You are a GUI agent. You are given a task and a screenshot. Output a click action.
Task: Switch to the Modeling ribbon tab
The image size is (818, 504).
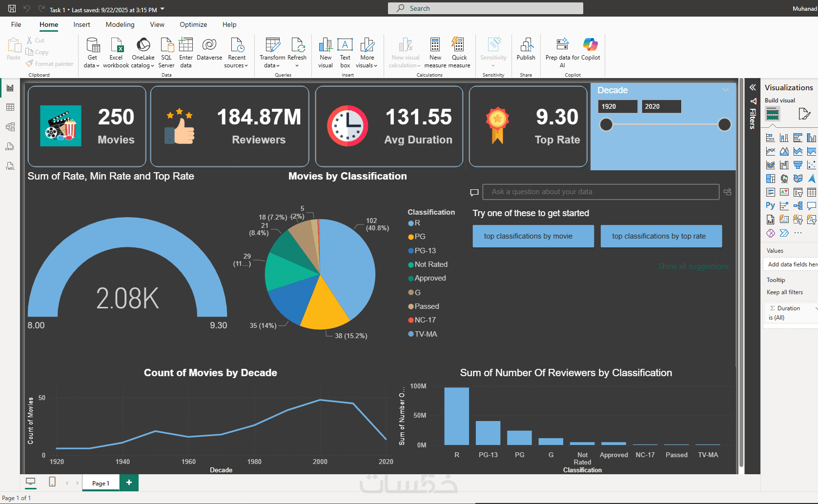120,24
